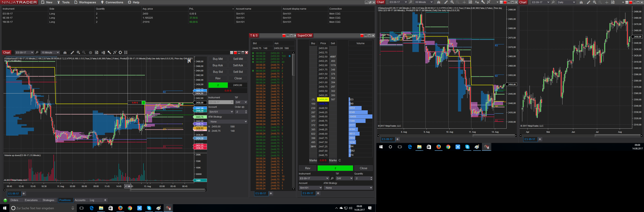This screenshot has width=644, height=212.
Task: Click reload icon in 15 Minute chart toolbar
Action: point(121,53)
